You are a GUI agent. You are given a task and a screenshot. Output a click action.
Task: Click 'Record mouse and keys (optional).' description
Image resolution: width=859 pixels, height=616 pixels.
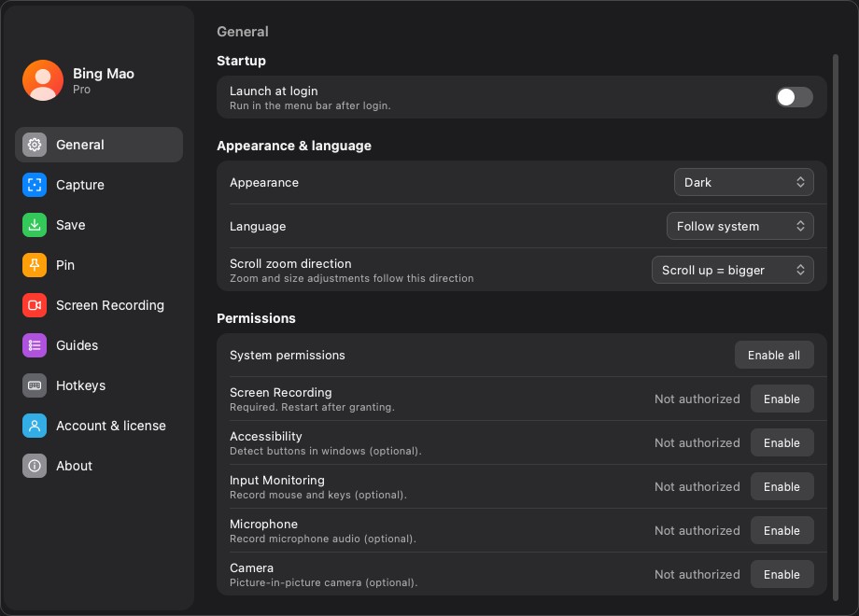pyautogui.click(x=318, y=495)
